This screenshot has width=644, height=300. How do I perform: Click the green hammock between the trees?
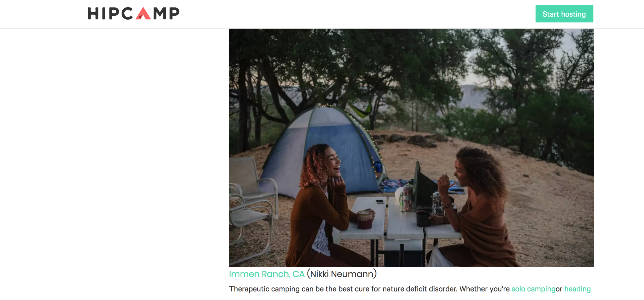pos(361,110)
